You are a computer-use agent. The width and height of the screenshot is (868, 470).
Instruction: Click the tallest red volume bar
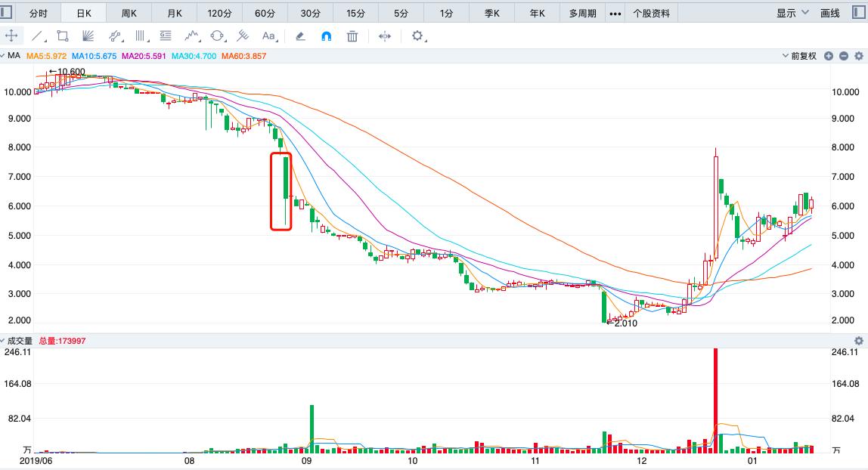click(715, 400)
